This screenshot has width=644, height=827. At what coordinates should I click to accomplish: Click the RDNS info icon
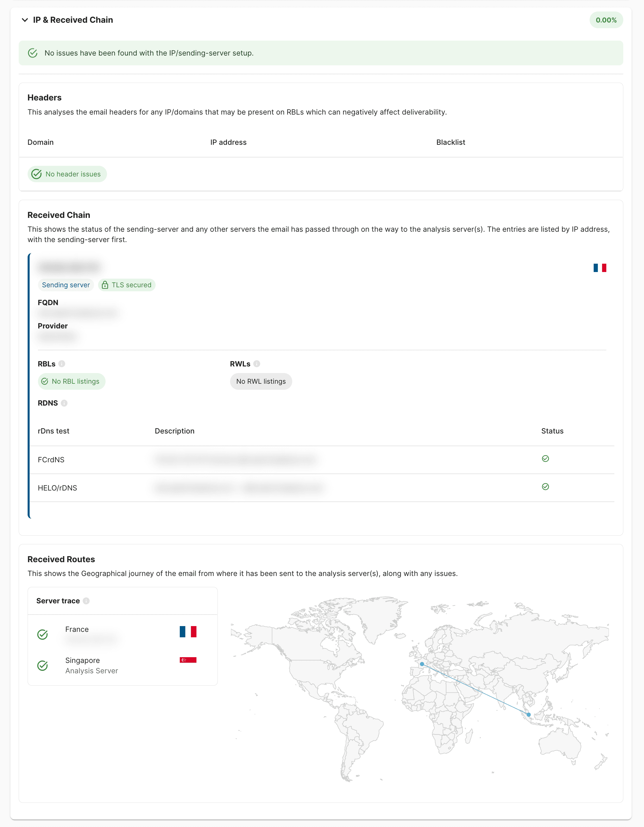[x=64, y=403]
